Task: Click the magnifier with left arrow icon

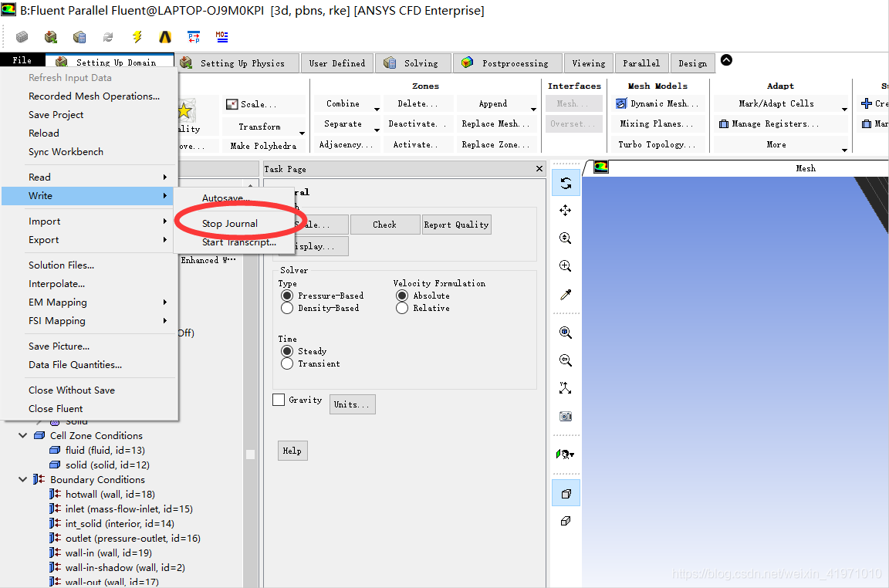Action: [x=566, y=360]
